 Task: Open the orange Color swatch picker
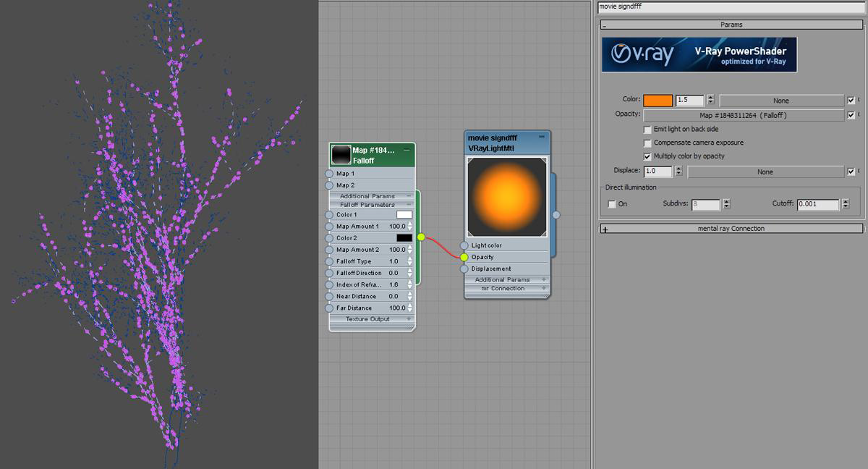click(x=658, y=101)
